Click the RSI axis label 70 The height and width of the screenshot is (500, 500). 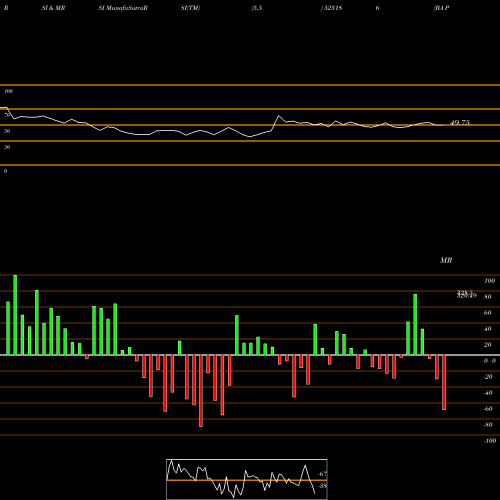(7, 115)
